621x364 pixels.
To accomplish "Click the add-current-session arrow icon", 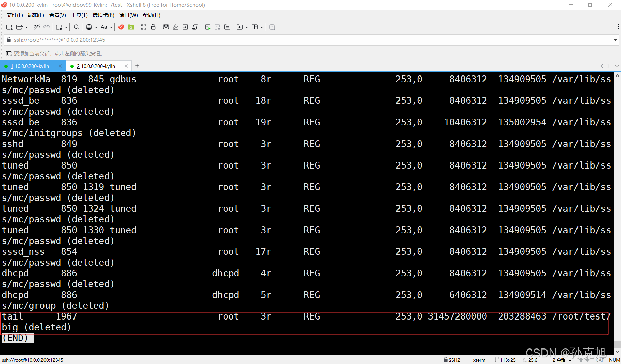I will click(9, 54).
